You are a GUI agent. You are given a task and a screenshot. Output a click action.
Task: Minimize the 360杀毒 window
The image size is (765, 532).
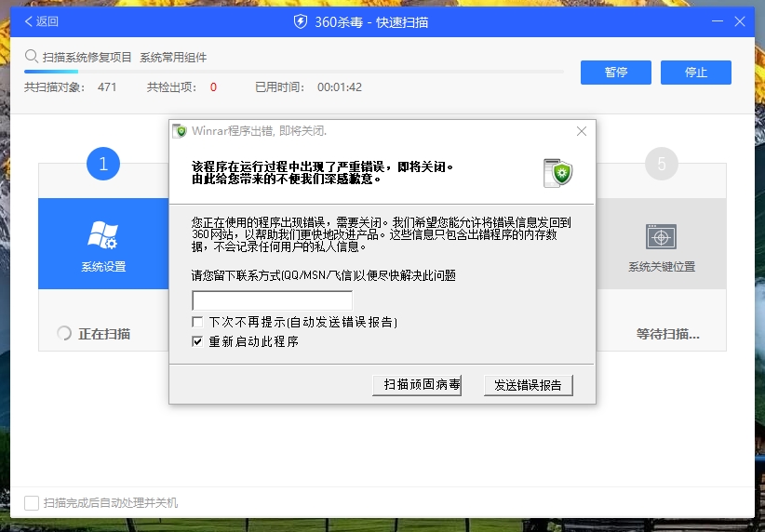click(x=718, y=21)
